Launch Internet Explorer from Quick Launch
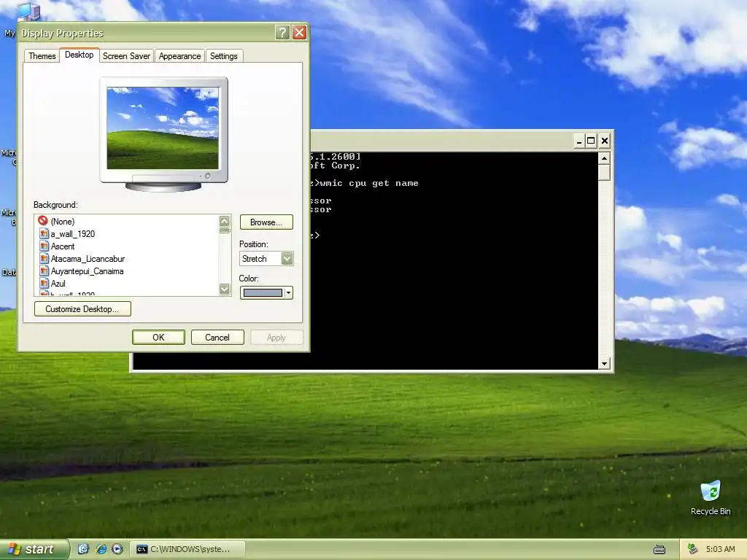 101,549
